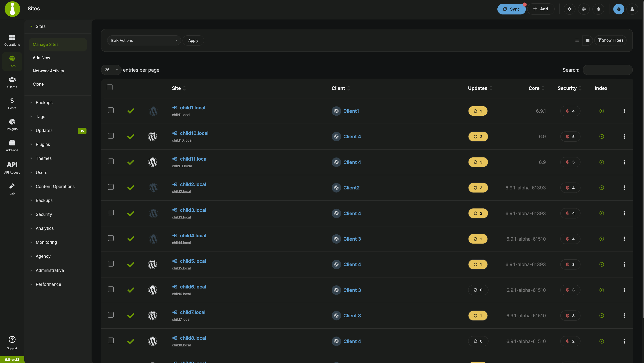The width and height of the screenshot is (644, 363).
Task: Check the child8.local row checkbox
Action: coord(111,340)
